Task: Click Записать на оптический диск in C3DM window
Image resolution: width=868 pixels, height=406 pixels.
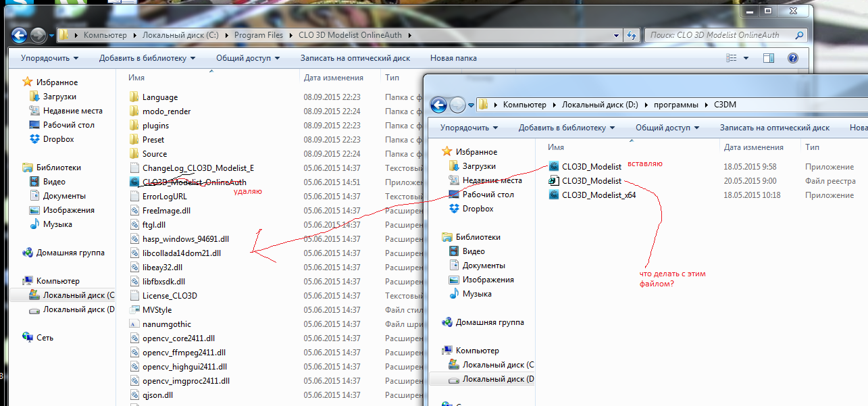Action: click(x=775, y=127)
